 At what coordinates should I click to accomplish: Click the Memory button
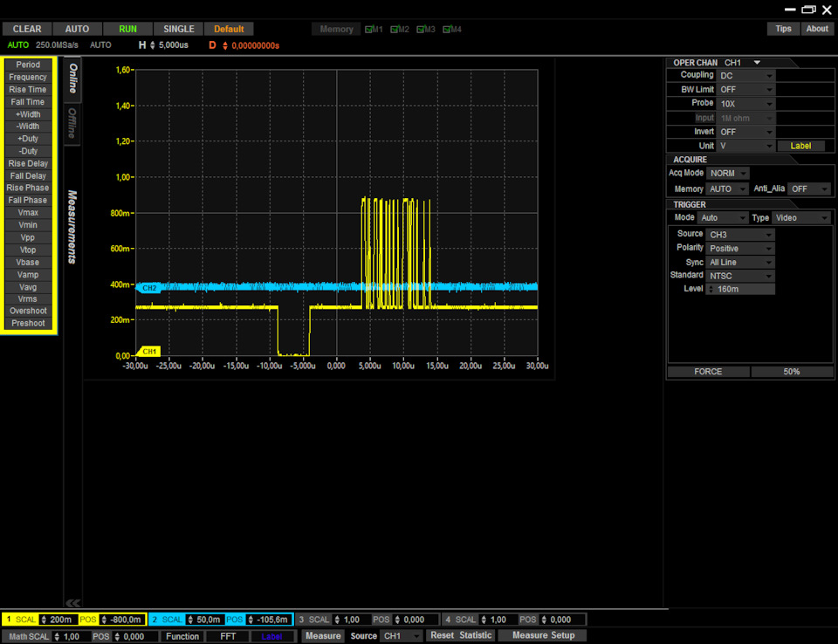pyautogui.click(x=336, y=29)
